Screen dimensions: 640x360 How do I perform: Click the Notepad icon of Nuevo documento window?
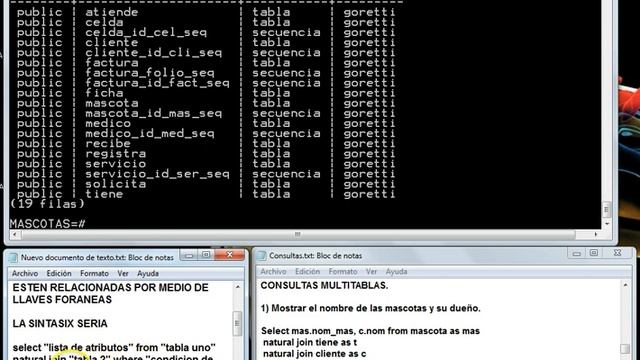tap(13, 258)
